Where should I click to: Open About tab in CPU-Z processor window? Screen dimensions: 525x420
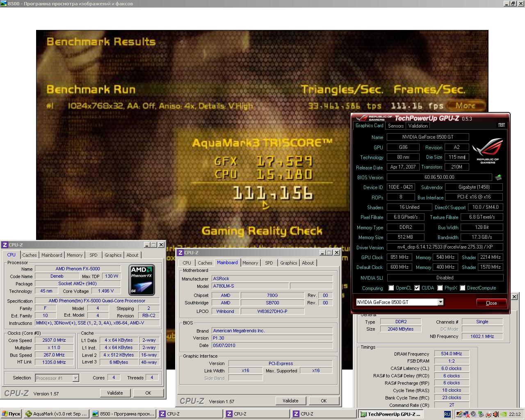coord(132,255)
